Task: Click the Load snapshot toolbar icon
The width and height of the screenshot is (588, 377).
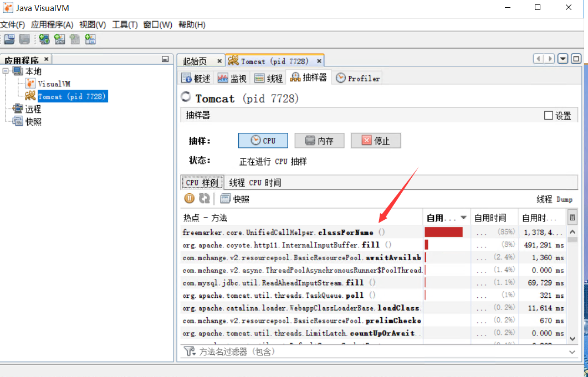Action: click(x=9, y=39)
